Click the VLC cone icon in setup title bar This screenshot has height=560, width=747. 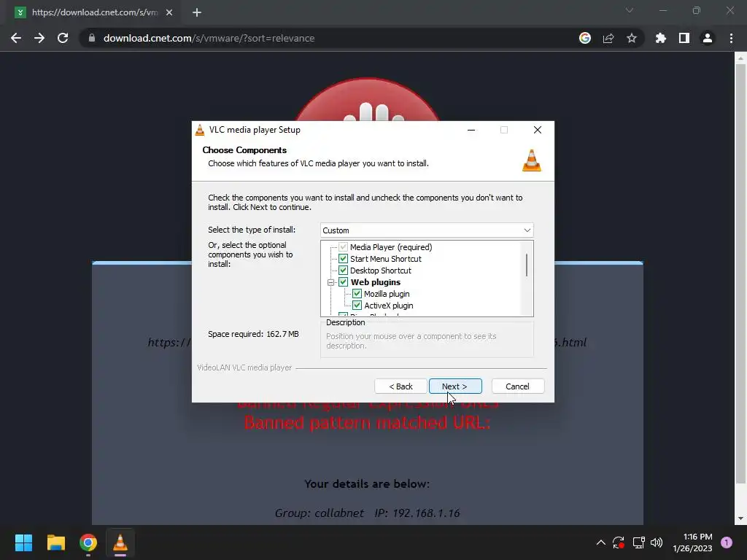[x=200, y=130]
